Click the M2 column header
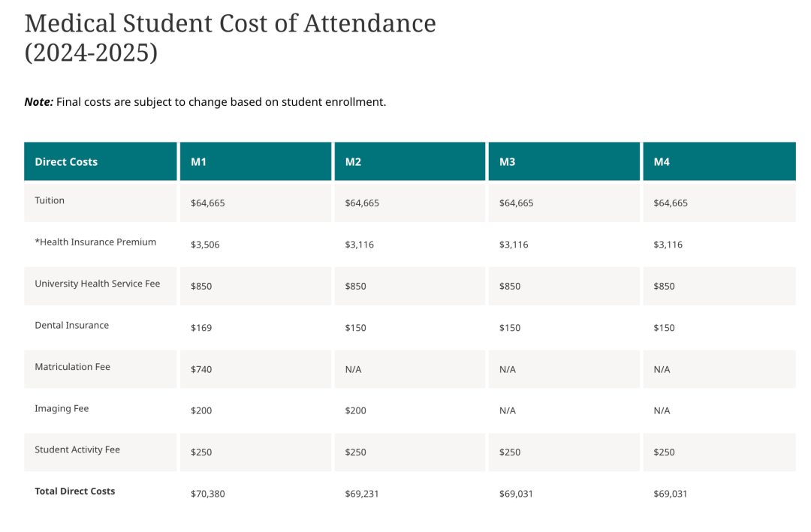811x532 pixels. tap(353, 161)
